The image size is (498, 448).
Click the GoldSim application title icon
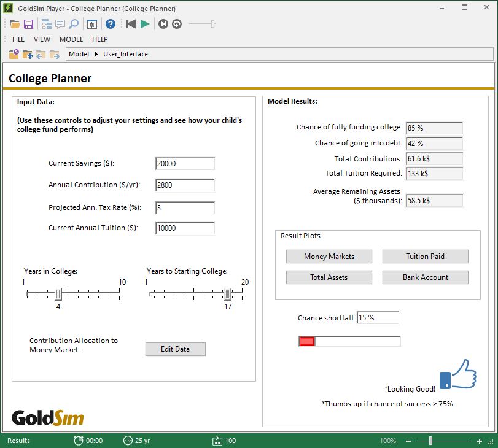click(x=7, y=8)
